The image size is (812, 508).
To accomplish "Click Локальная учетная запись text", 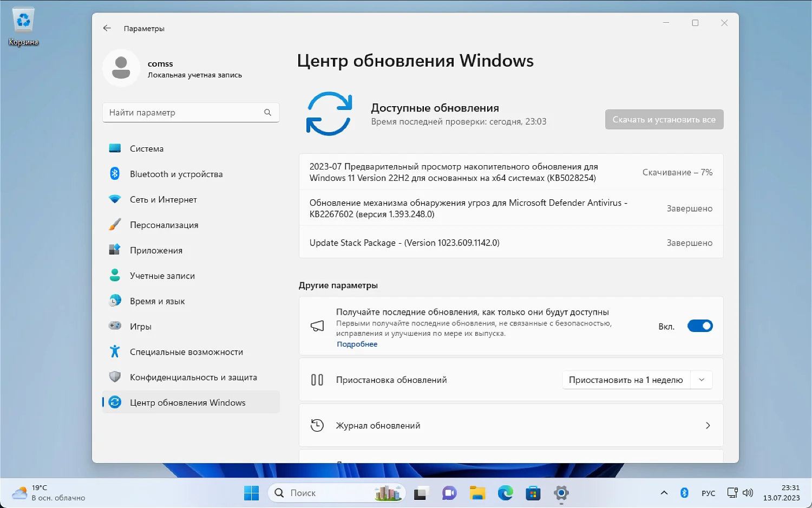I will 195,75.
